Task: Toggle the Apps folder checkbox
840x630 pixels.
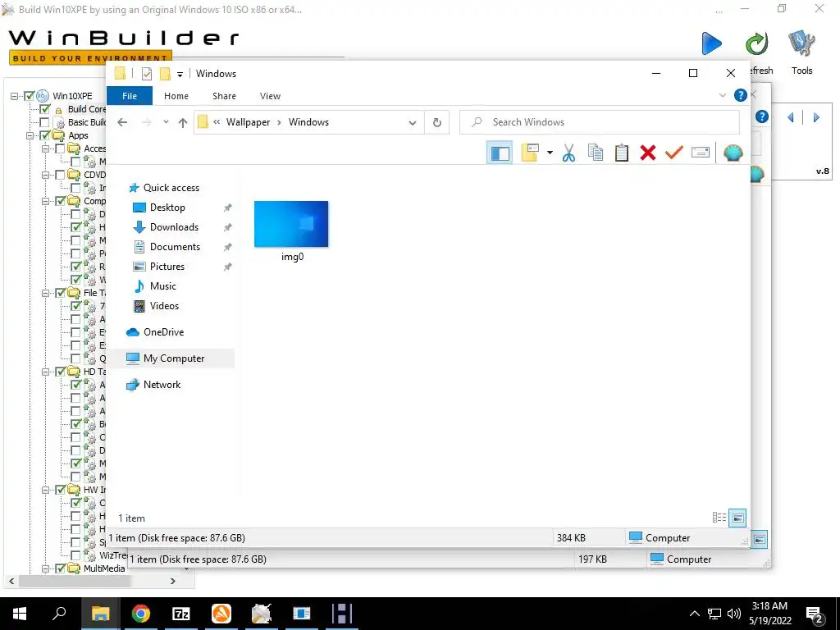Action: (x=45, y=135)
